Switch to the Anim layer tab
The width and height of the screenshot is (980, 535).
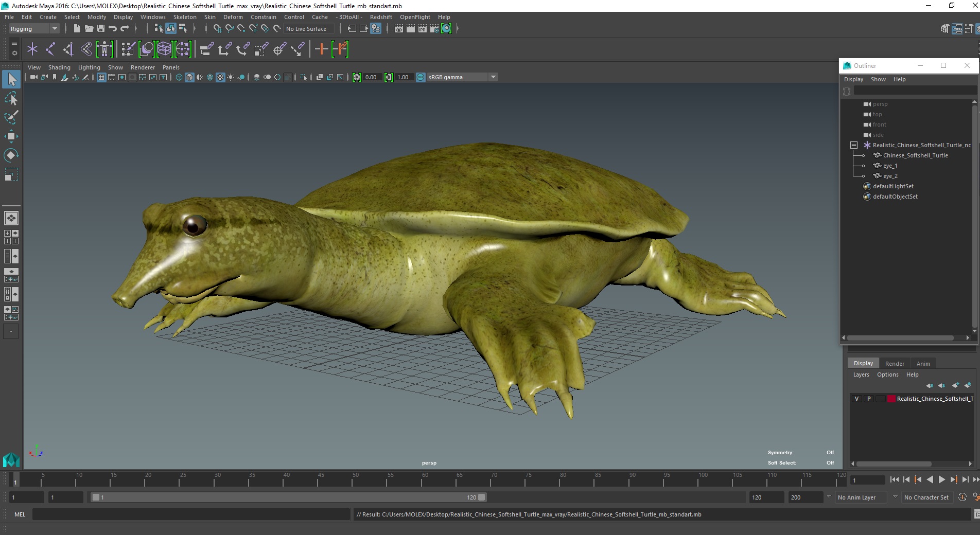point(923,364)
